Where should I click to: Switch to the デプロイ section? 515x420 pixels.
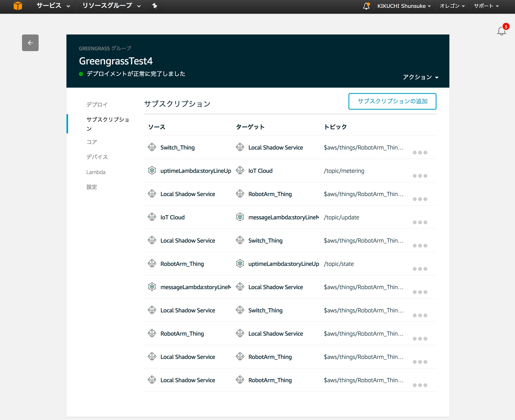97,104
